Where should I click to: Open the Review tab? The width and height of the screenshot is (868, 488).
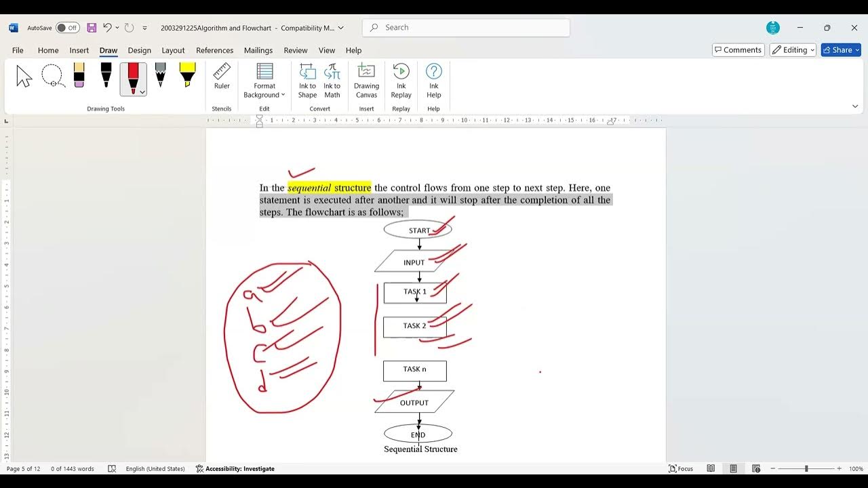tap(296, 50)
